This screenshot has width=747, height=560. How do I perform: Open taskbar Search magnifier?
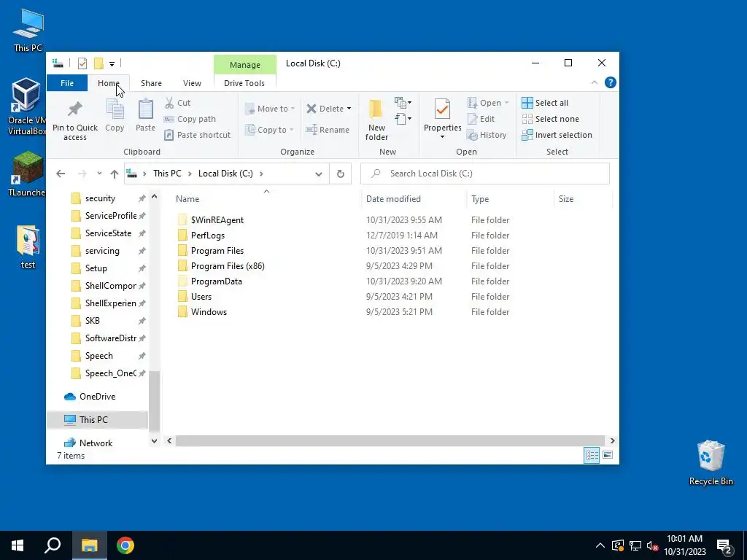pos(53,545)
